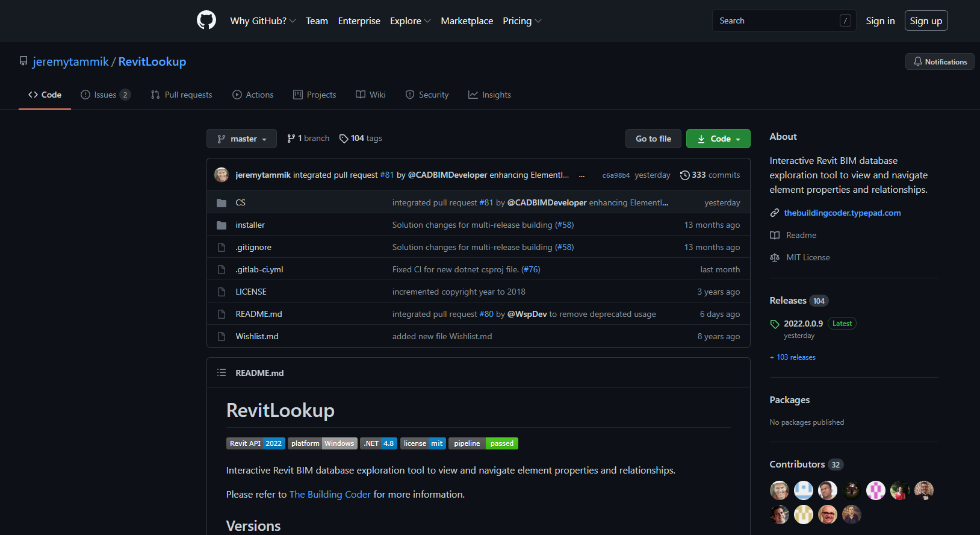Switch to the Code tab
980x535 pixels.
pyautogui.click(x=45, y=95)
